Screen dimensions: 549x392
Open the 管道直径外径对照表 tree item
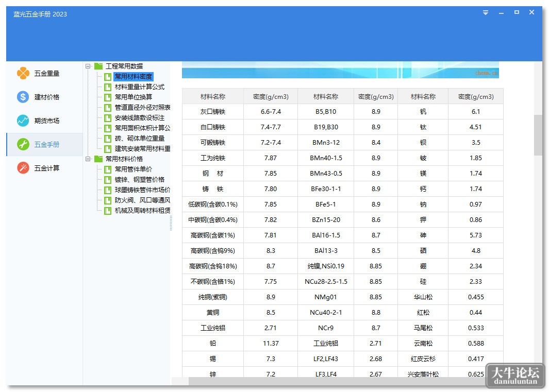coord(142,108)
